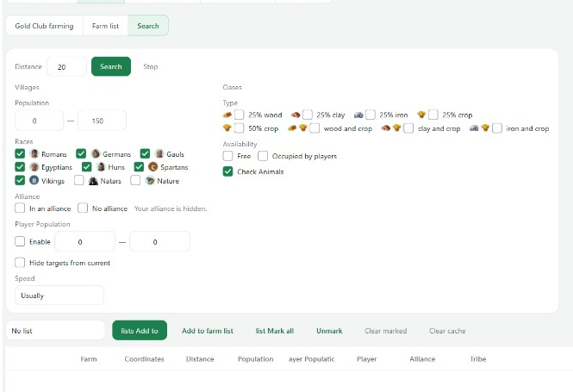Click the Player Population maximum field

(x=159, y=241)
